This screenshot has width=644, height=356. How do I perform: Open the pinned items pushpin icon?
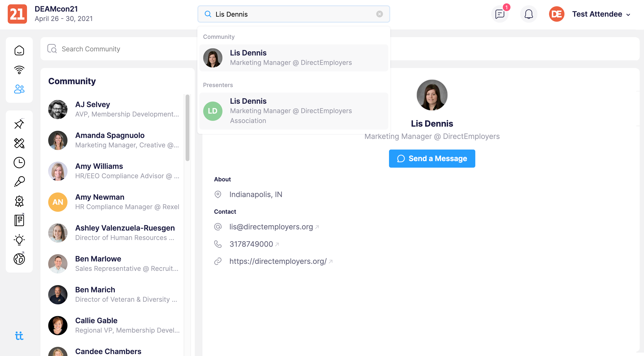pos(19,123)
